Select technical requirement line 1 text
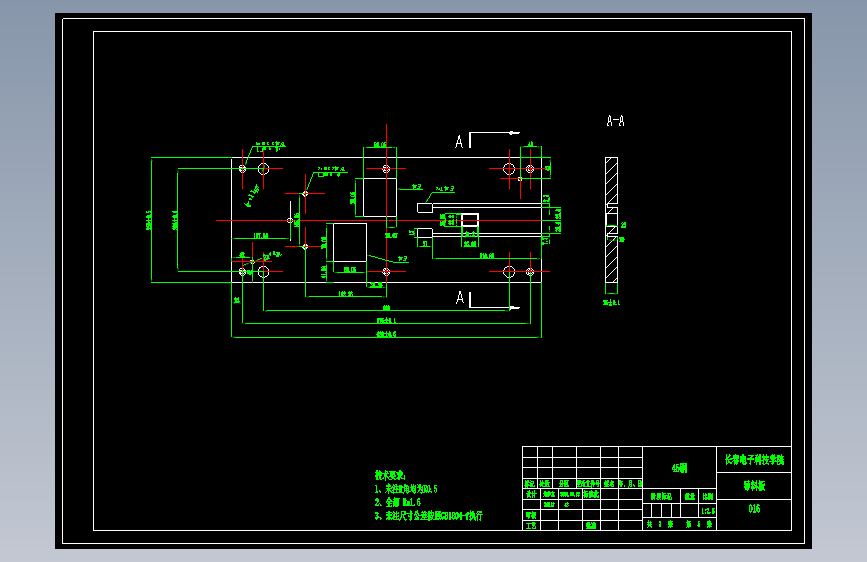 406,489
